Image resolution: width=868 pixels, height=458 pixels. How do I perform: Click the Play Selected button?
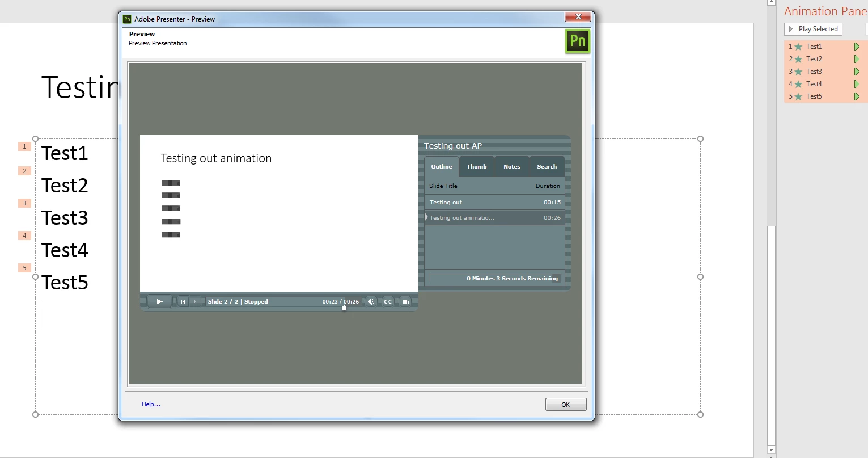tap(814, 29)
